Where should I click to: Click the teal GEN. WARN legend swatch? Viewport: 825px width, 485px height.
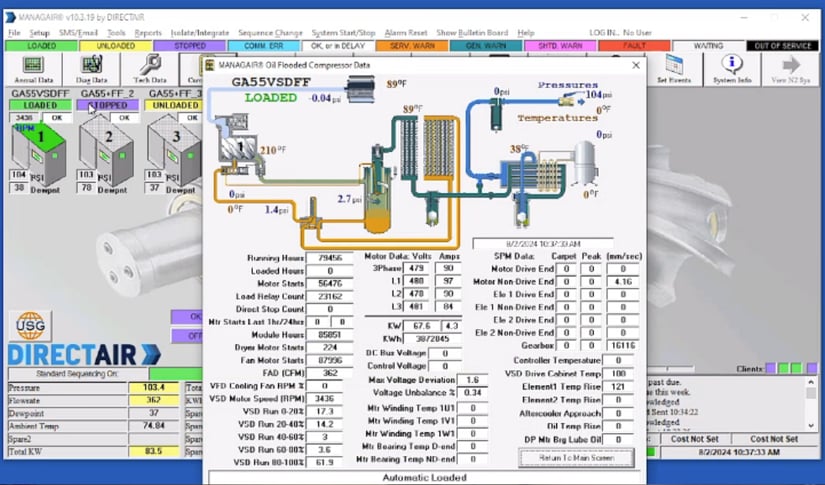(486, 46)
